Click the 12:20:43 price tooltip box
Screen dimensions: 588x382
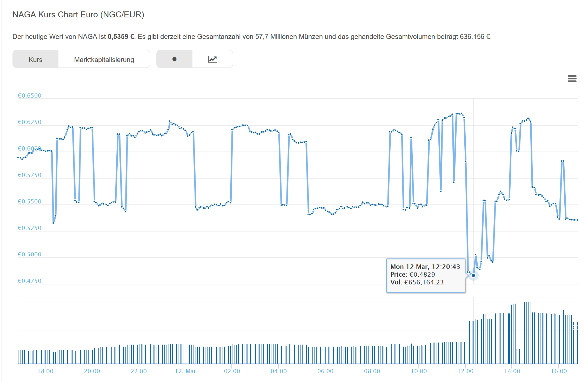425,275
